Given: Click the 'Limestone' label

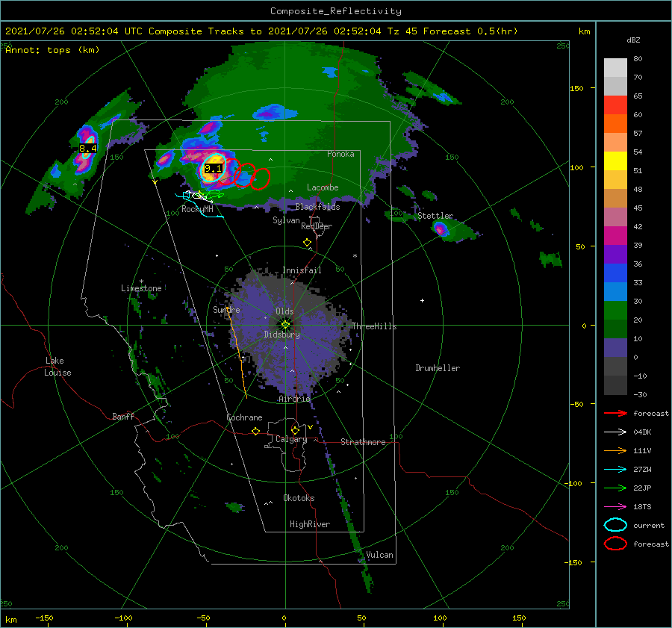Looking at the screenshot, I should 141,288.
